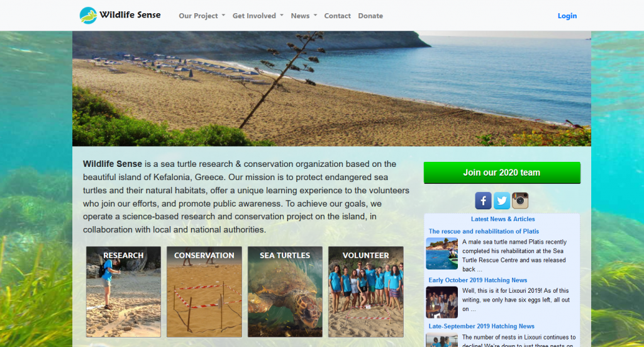
Task: Open Late-September 2019 Hatching News article
Action: point(481,326)
